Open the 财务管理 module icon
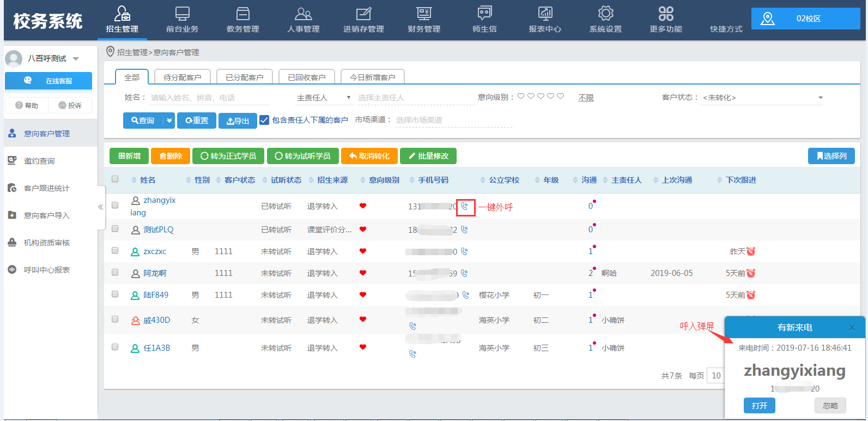The width and height of the screenshot is (868, 421). coord(423,14)
